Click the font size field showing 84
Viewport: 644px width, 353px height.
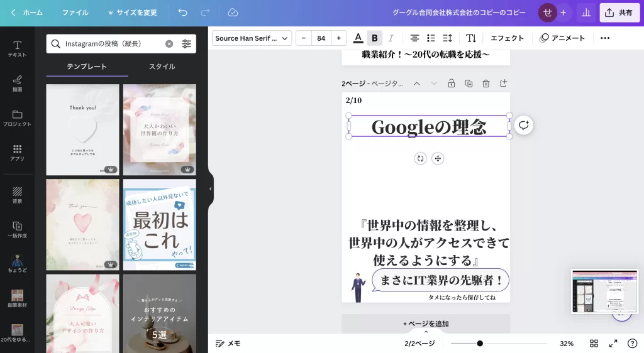point(321,38)
